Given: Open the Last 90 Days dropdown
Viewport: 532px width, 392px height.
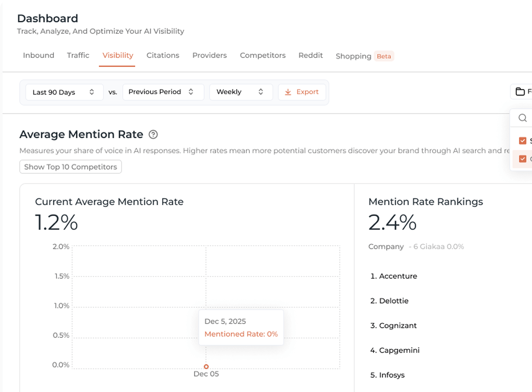Looking at the screenshot, I should (x=64, y=92).
